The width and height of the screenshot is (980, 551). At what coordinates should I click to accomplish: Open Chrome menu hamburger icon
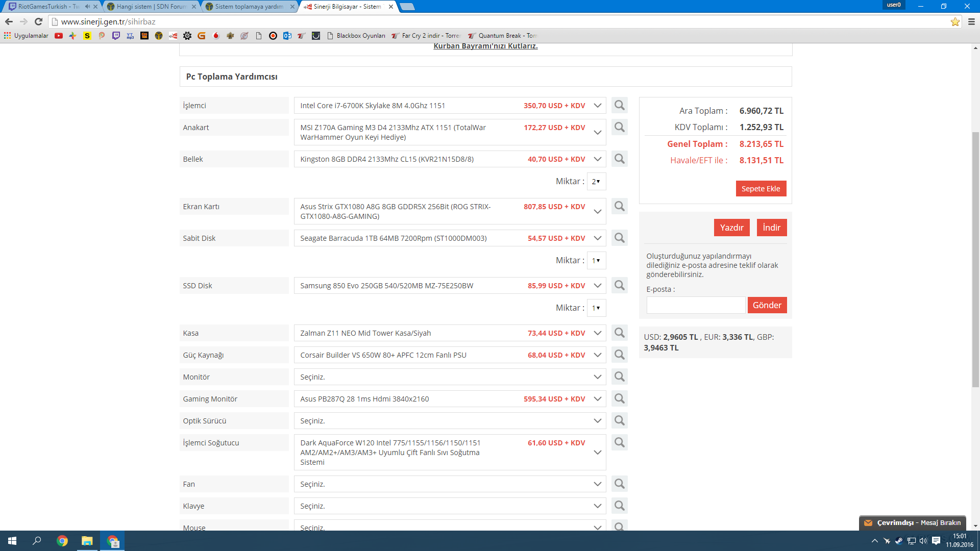971,21
